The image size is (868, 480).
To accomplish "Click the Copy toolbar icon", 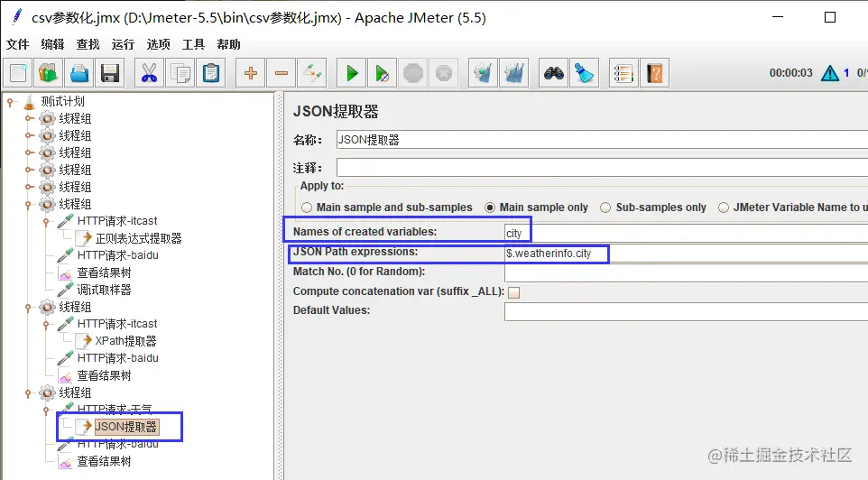I will (x=180, y=73).
